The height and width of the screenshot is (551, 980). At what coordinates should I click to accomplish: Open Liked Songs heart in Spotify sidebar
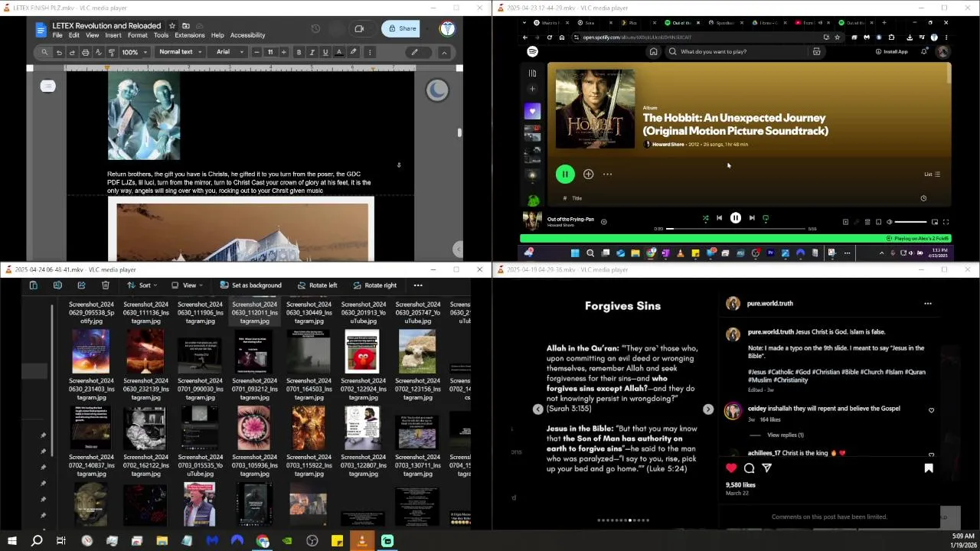532,112
